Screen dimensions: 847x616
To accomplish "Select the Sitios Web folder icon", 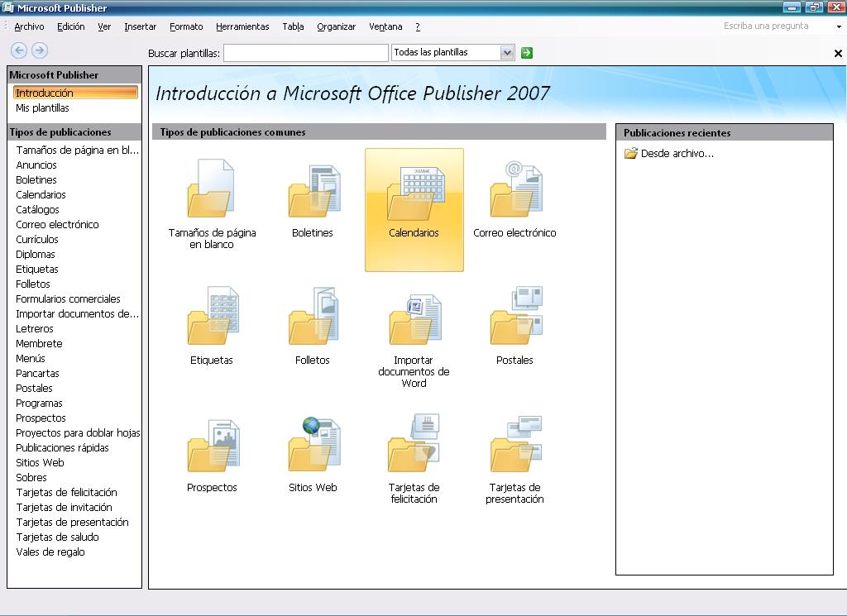I will 313,446.
